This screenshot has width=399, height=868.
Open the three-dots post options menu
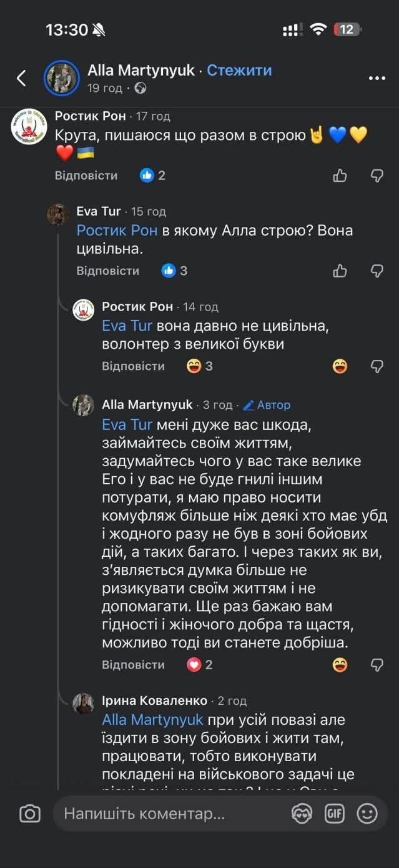(x=377, y=78)
